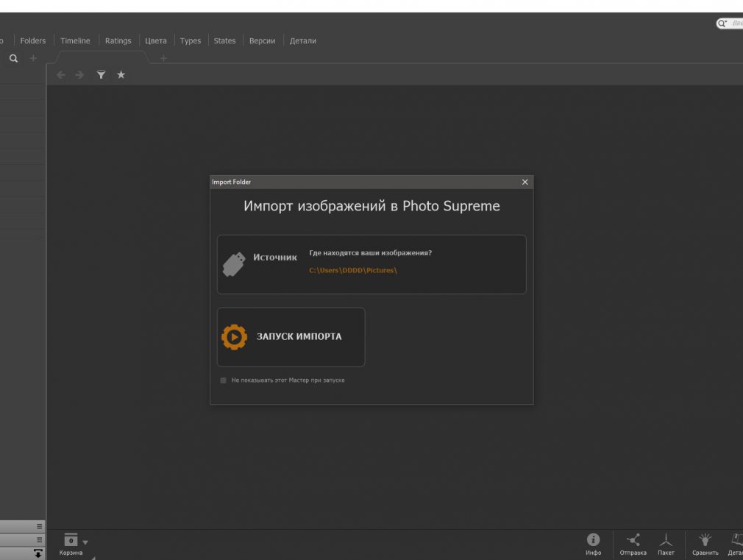Switch to the Цвета tab
This screenshot has width=743, height=560.
tap(156, 40)
